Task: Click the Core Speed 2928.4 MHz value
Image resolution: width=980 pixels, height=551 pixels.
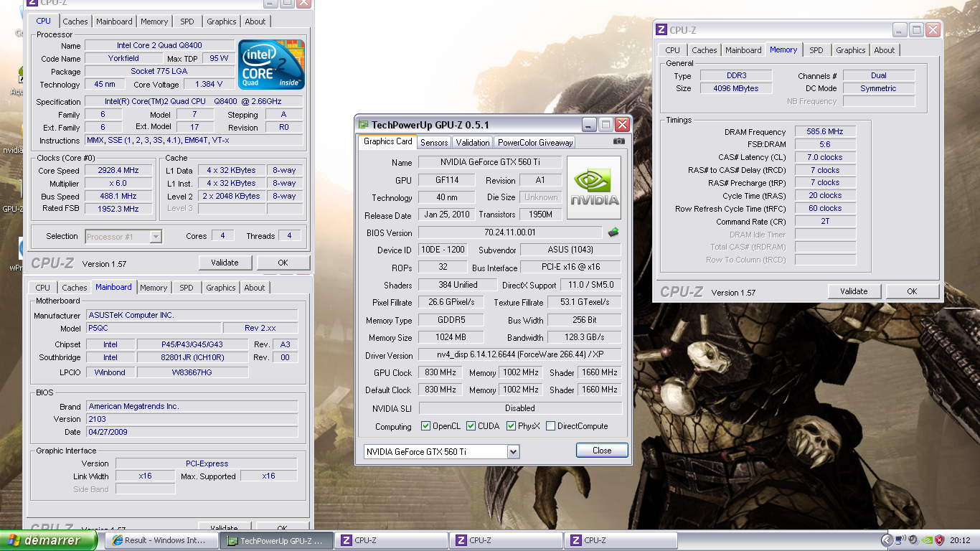Action: [x=118, y=171]
